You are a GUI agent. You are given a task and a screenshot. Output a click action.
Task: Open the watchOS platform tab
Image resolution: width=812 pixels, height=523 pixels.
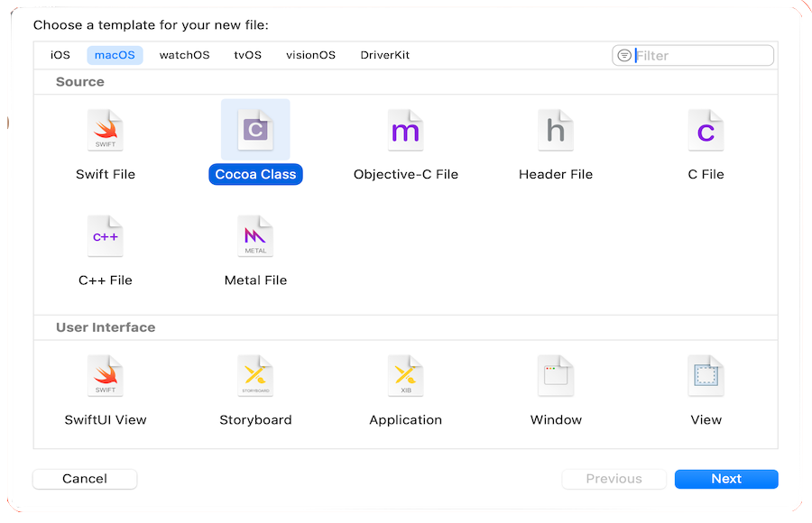(184, 55)
